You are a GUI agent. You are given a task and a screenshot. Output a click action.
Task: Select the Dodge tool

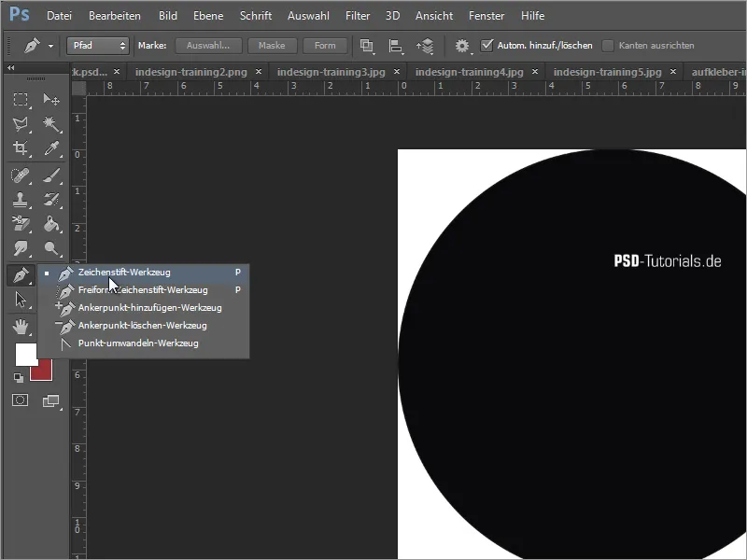coord(51,248)
